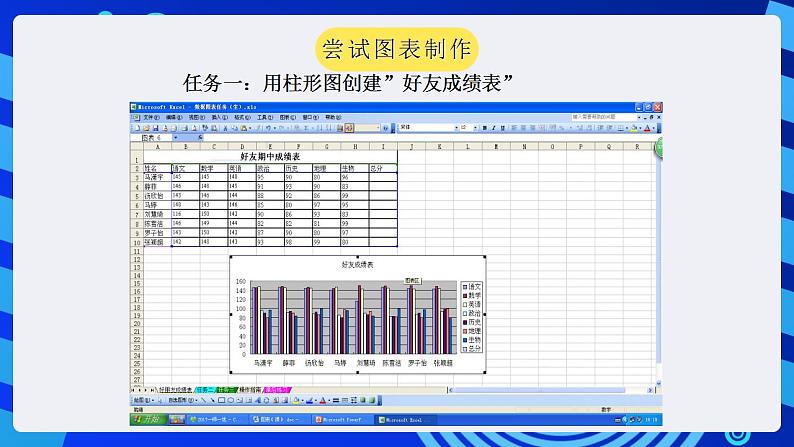Click the Italic formatting icon

tap(494, 128)
